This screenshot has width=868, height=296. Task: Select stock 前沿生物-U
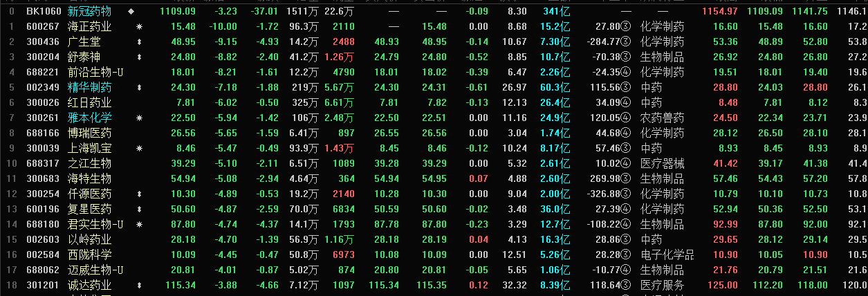point(95,72)
